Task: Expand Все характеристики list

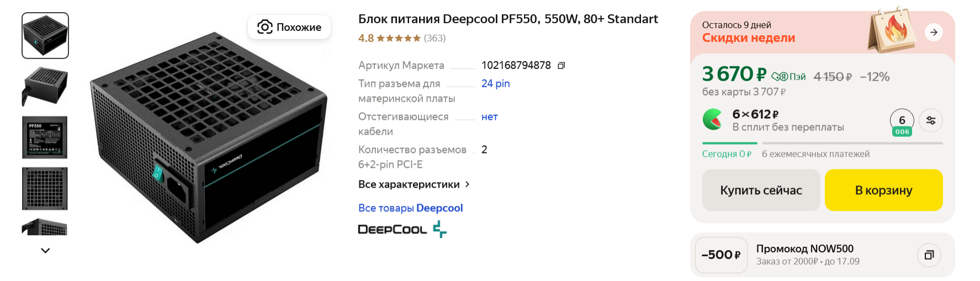Action: click(x=414, y=184)
